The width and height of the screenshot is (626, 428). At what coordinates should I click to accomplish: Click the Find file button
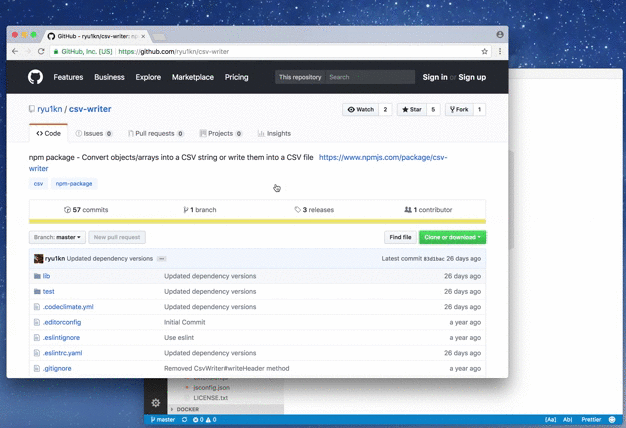(x=400, y=237)
